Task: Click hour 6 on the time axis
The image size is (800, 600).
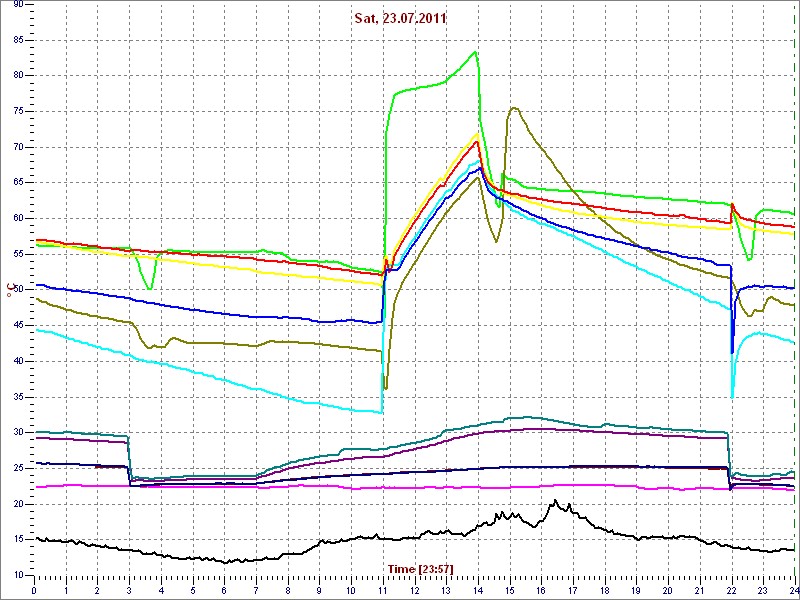Action: click(224, 590)
